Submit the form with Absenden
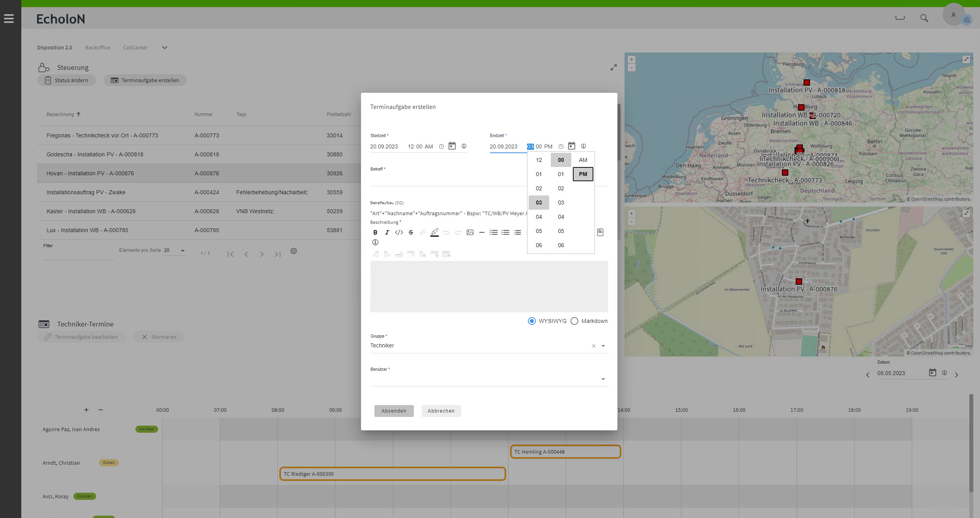This screenshot has width=980, height=518. click(394, 411)
